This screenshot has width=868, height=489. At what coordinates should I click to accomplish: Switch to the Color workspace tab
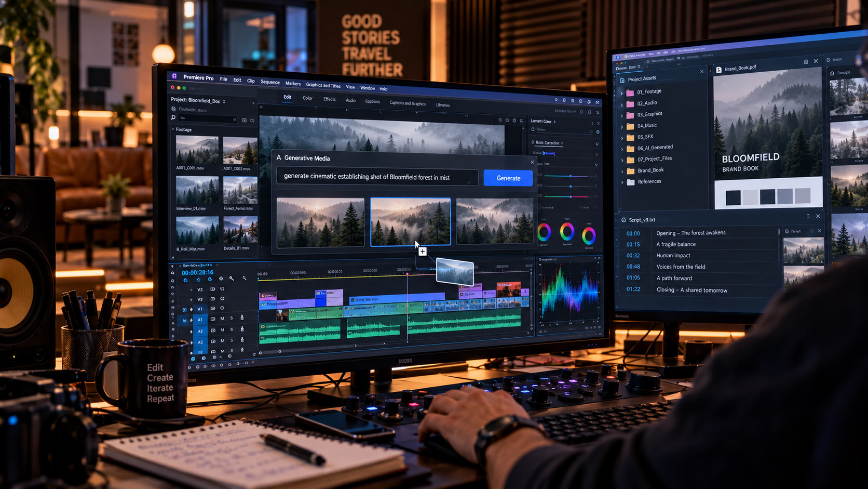pyautogui.click(x=307, y=98)
